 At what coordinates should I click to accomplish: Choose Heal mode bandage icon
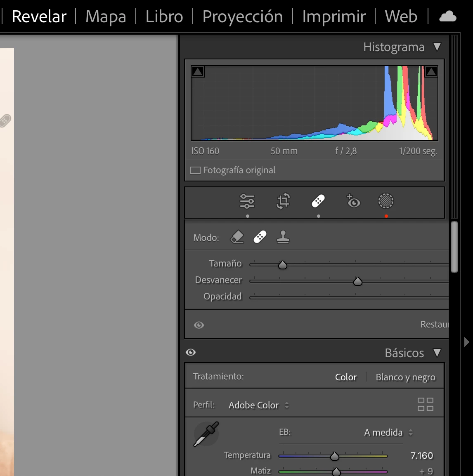pos(260,237)
